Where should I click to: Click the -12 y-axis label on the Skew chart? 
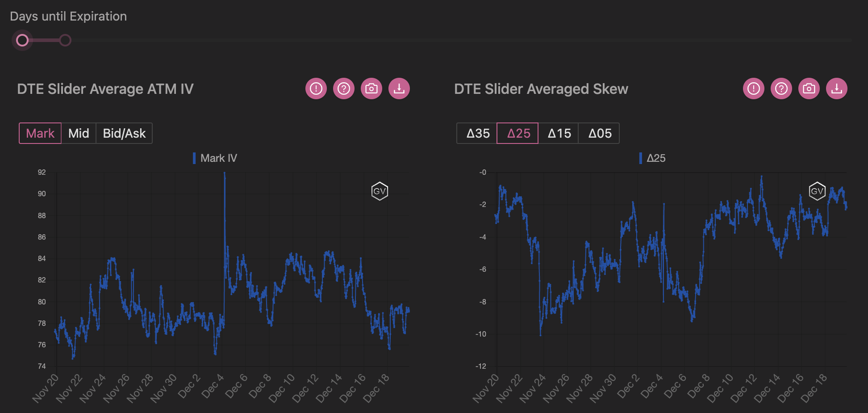click(x=481, y=366)
